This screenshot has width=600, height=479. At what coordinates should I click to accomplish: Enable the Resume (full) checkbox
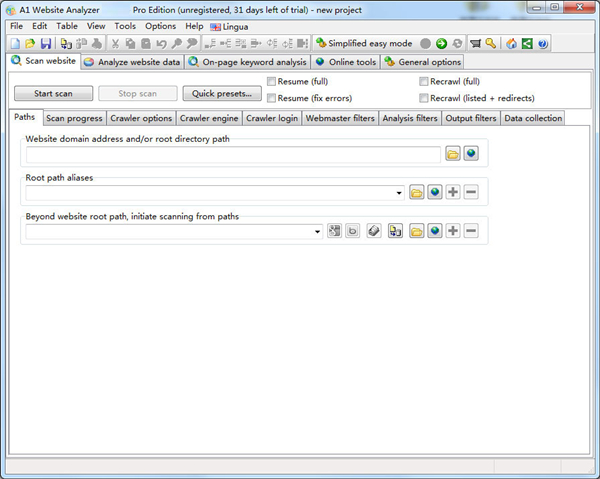coord(272,81)
